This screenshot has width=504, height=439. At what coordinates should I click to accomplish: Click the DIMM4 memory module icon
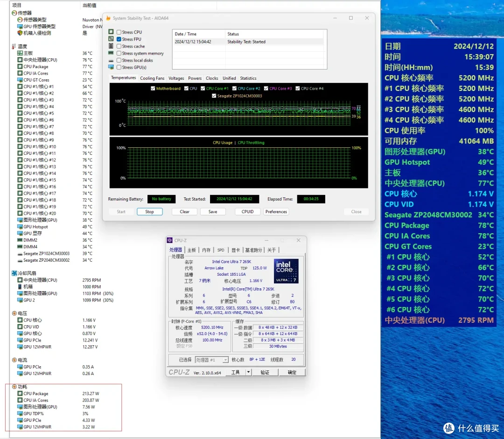click(20, 247)
